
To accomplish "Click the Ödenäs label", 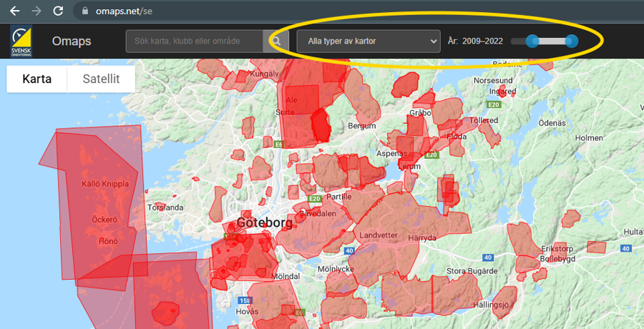I will 552,123.
